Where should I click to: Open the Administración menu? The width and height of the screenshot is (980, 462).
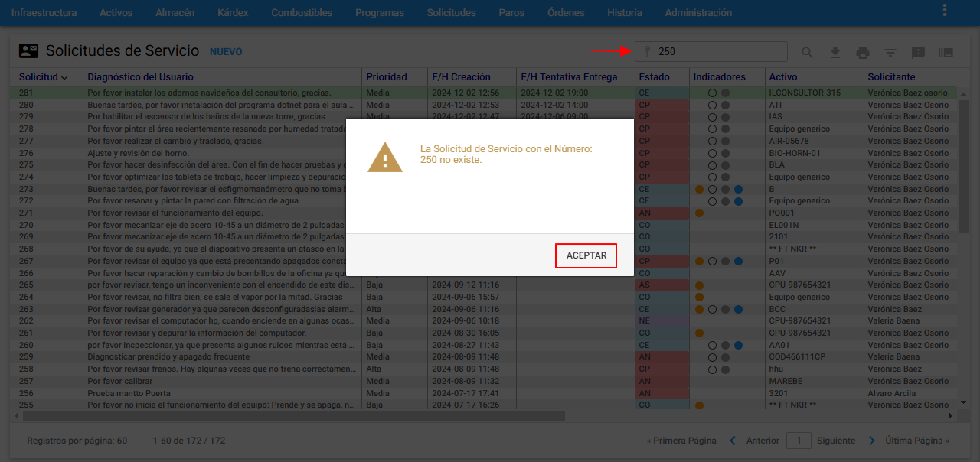tap(698, 12)
